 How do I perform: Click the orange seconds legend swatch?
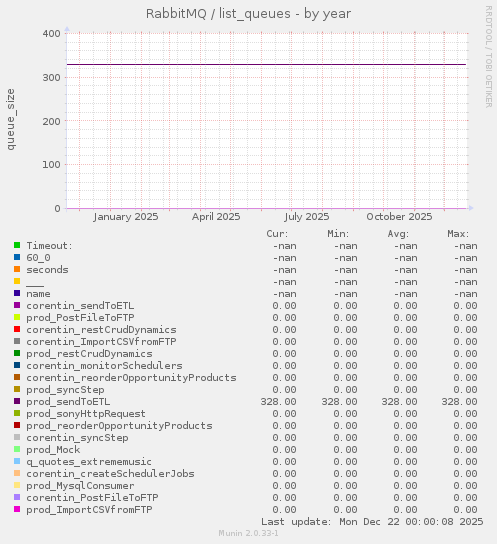17,269
